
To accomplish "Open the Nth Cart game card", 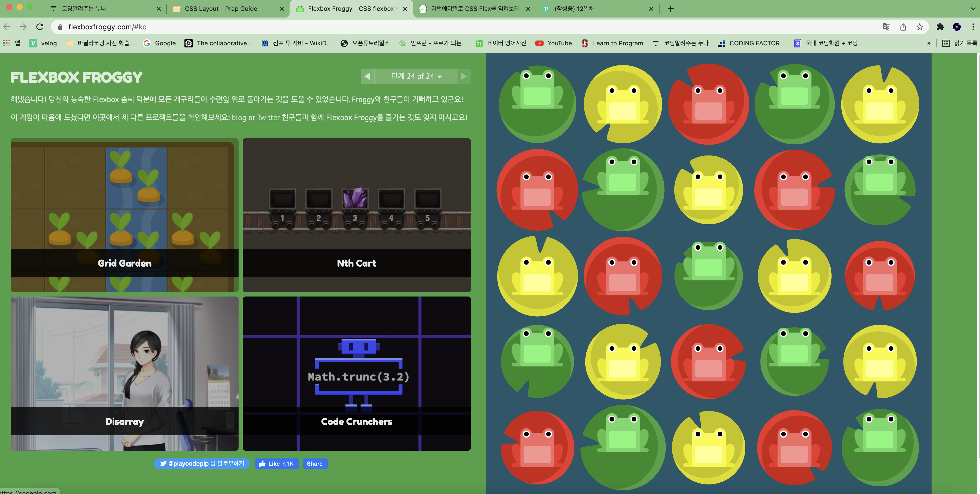I will pos(357,215).
